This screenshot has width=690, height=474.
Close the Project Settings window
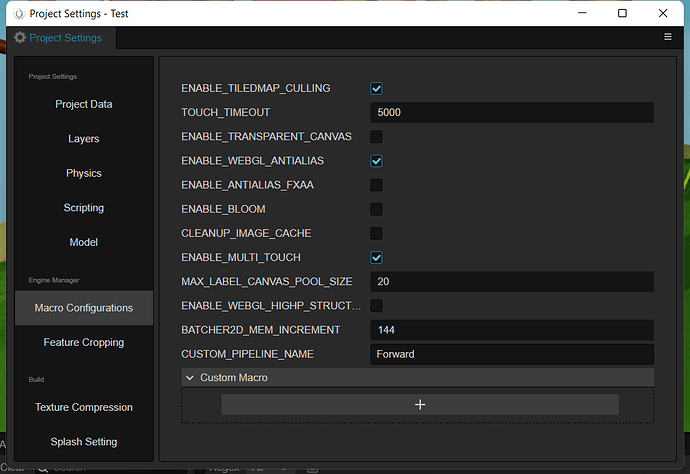click(x=663, y=13)
